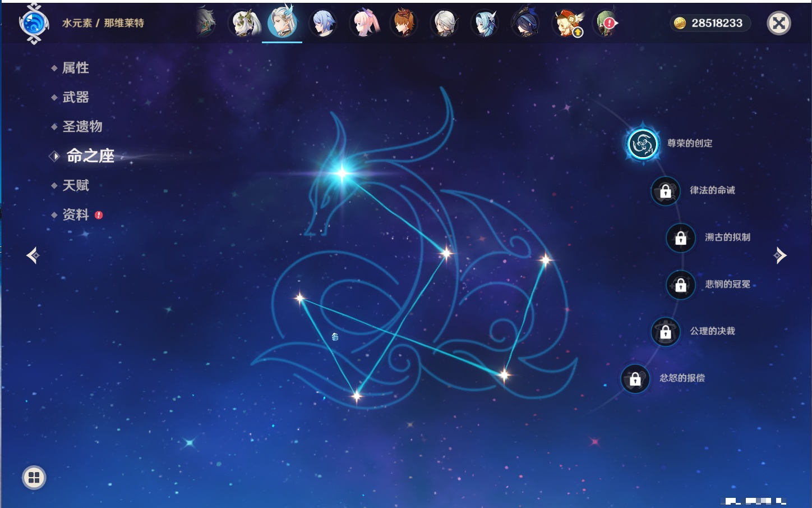The image size is (812, 508).
Task: Click the locked 溯古的拟制 constellation icon
Action: click(681, 238)
